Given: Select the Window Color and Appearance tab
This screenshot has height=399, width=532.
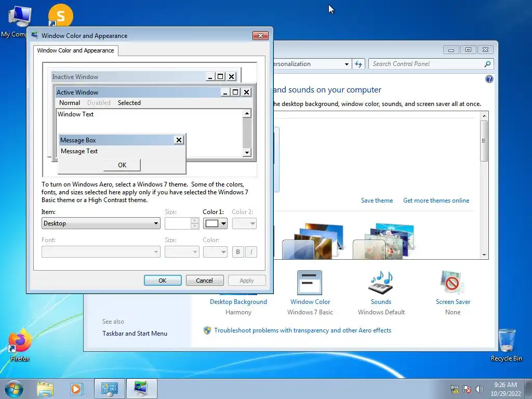Looking at the screenshot, I should [76, 50].
